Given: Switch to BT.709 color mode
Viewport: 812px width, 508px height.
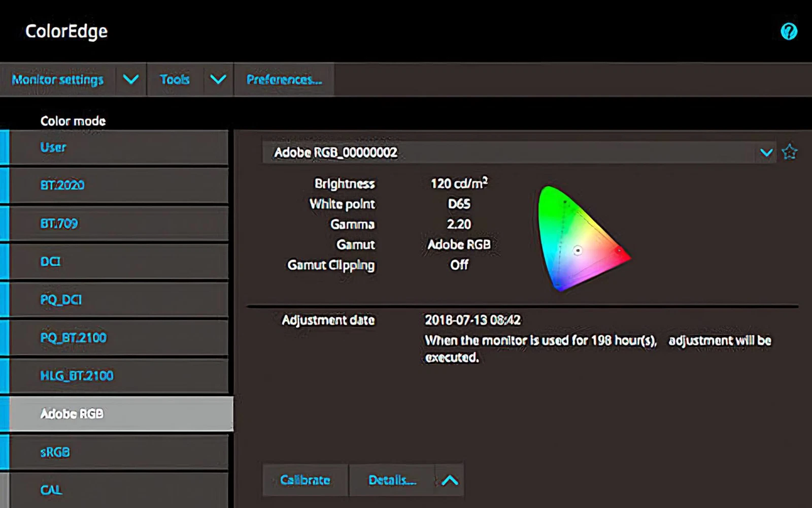Looking at the screenshot, I should coord(119,224).
